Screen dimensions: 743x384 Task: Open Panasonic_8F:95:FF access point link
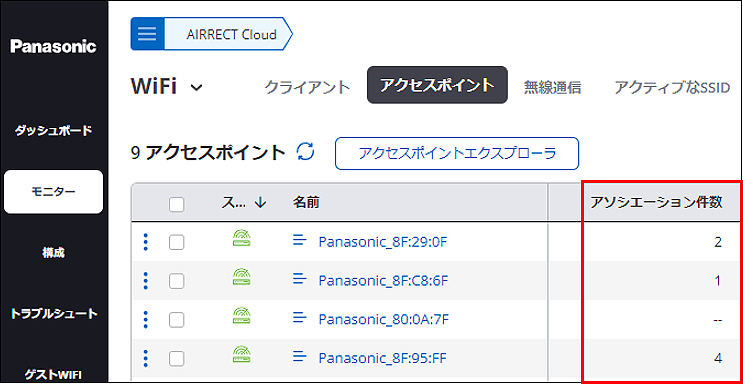click(x=382, y=358)
